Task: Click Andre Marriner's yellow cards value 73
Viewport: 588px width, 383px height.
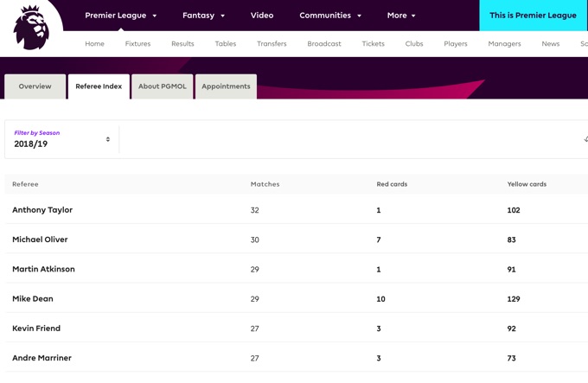Action: 511,358
